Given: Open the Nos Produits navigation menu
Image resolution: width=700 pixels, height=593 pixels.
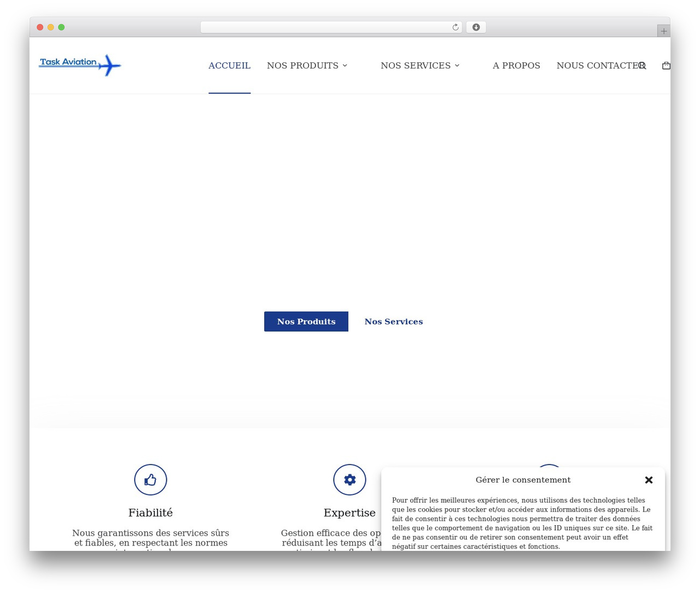Looking at the screenshot, I should (302, 66).
